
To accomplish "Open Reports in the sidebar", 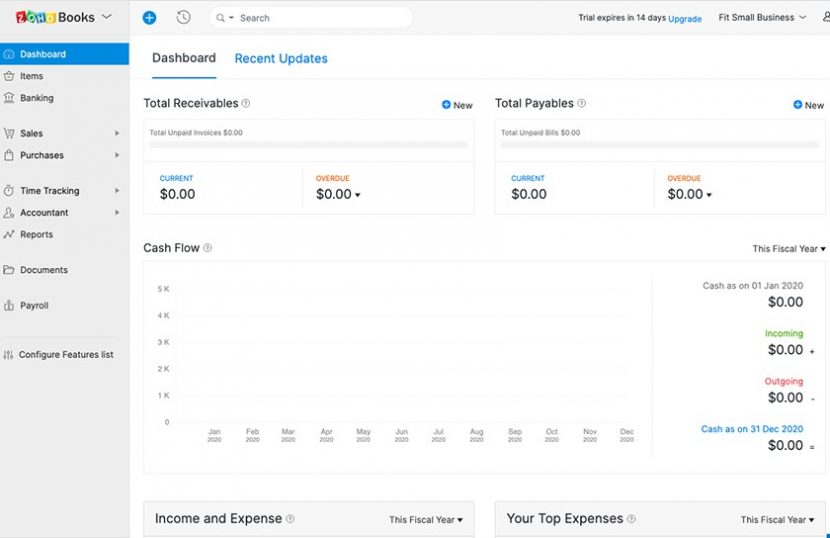I will pos(64,234).
